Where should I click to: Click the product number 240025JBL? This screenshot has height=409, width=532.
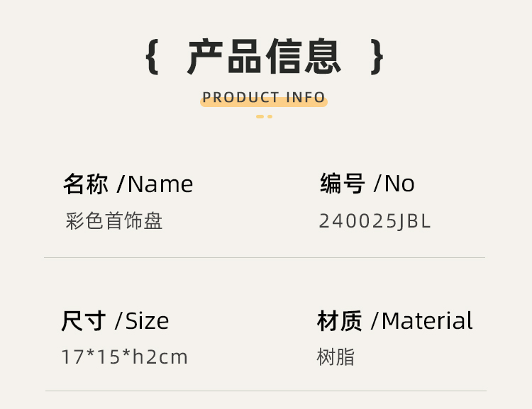375,221
